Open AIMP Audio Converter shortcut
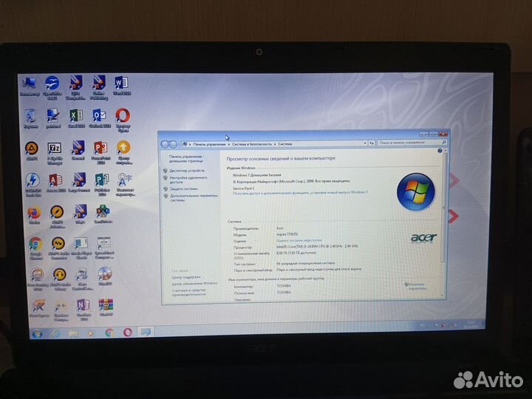Screen dimensions: 532x399 click(58, 248)
